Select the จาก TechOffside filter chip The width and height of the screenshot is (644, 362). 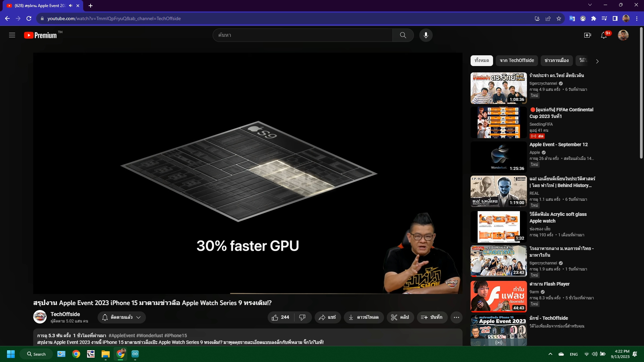517,61
